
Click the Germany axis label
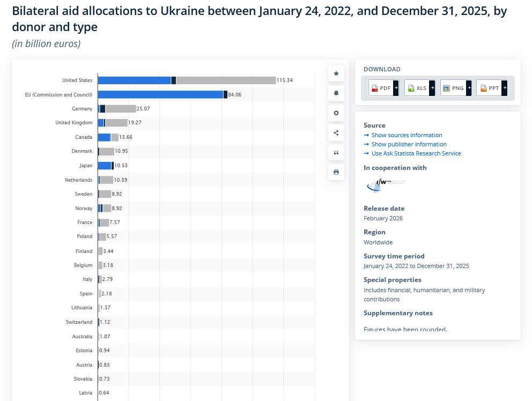click(82, 109)
